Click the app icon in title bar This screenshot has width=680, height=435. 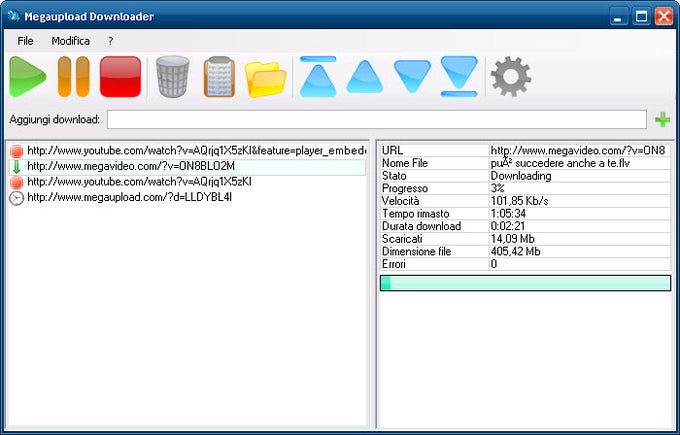(13, 16)
